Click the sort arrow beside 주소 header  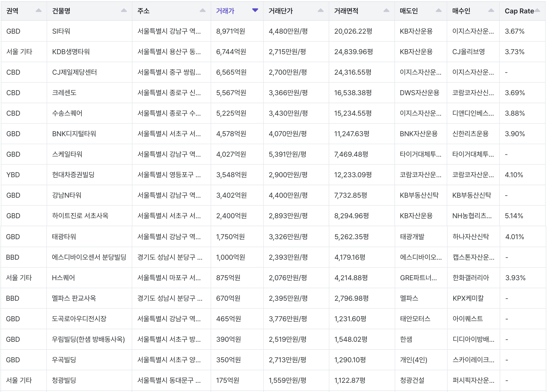point(203,10)
